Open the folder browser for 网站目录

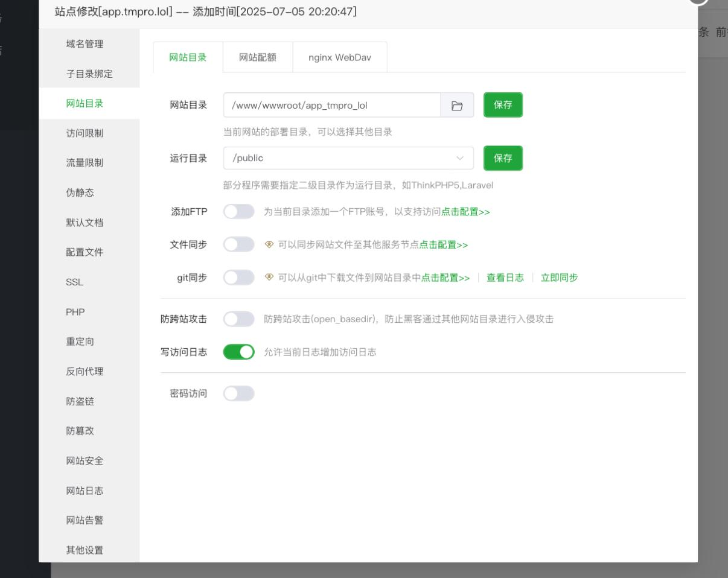pyautogui.click(x=456, y=104)
